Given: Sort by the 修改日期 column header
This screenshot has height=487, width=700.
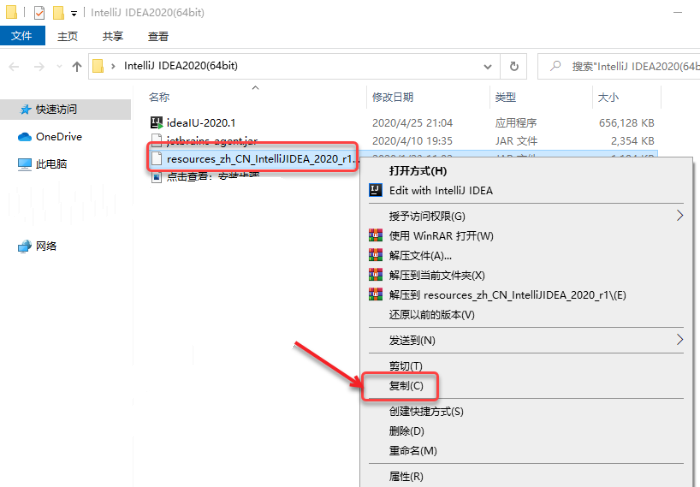Looking at the screenshot, I should (393, 97).
